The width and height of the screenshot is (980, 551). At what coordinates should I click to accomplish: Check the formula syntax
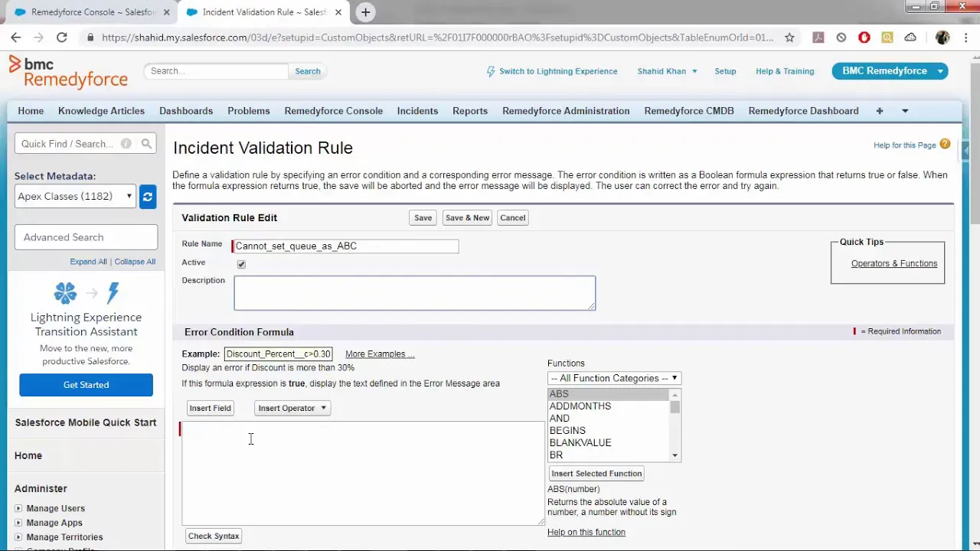[x=214, y=536]
